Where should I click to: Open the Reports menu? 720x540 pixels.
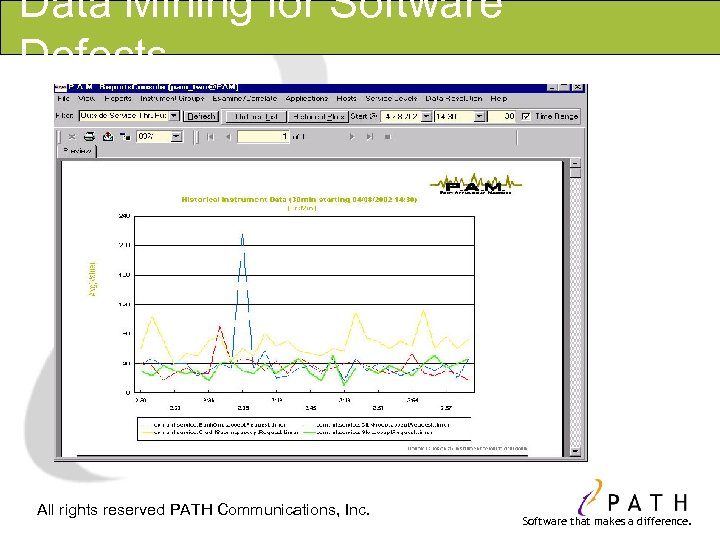click(x=118, y=98)
